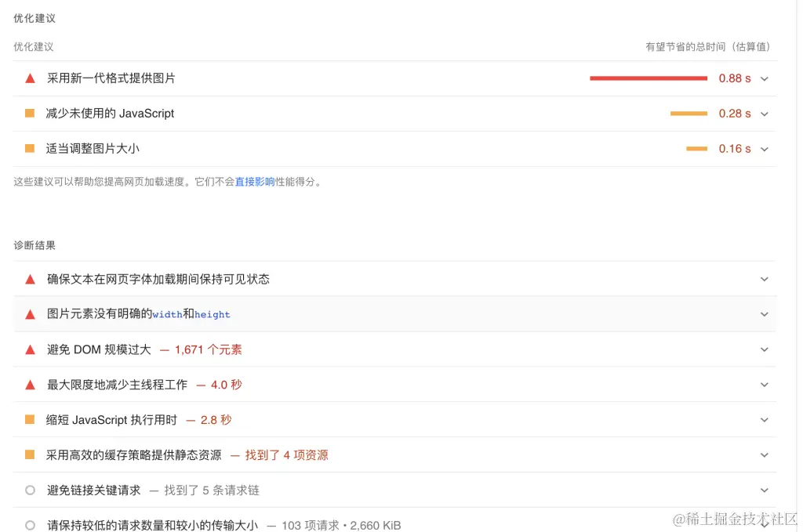Viewport: 803px width, 532px height.
Task: Open the 直接影响 link
Action: [x=255, y=182]
